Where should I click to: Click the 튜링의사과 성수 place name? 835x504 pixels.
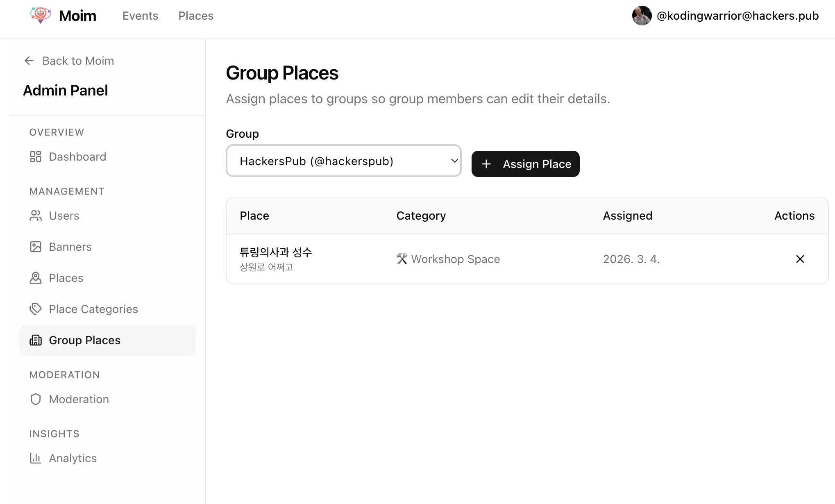coord(276,252)
